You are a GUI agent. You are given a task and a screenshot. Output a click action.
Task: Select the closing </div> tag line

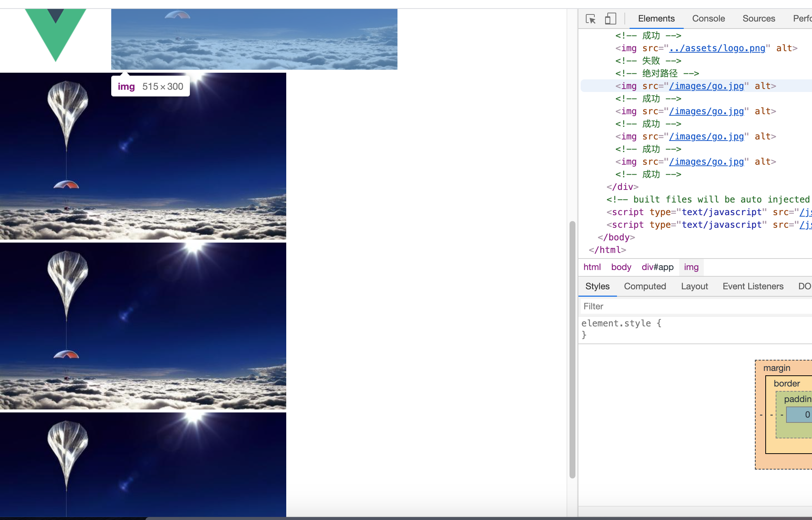pyautogui.click(x=622, y=187)
